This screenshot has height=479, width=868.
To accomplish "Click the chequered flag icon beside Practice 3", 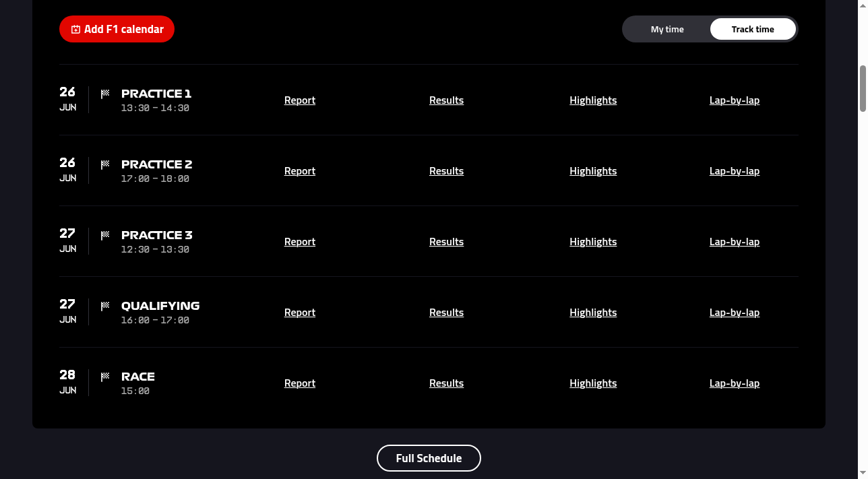I will point(105,235).
